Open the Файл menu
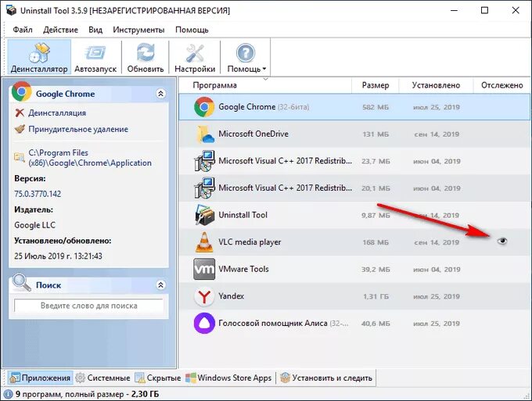Screen dimensions: 532x401 pyautogui.click(x=23, y=30)
